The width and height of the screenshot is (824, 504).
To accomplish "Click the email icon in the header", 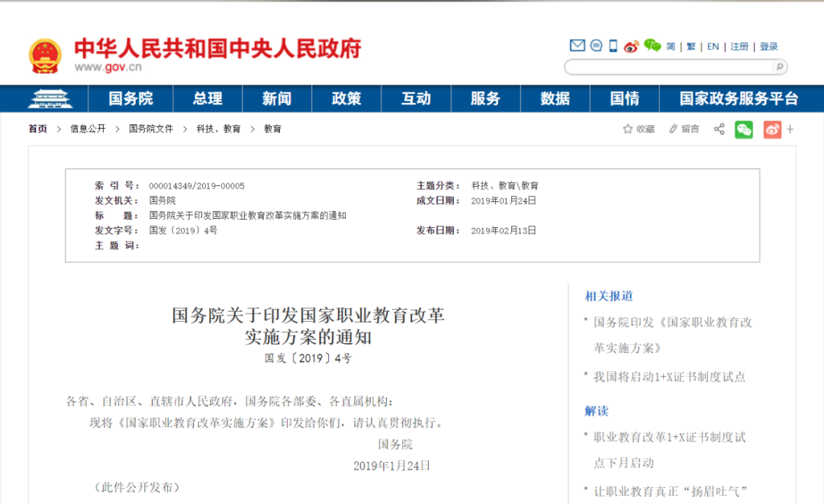I will point(578,46).
